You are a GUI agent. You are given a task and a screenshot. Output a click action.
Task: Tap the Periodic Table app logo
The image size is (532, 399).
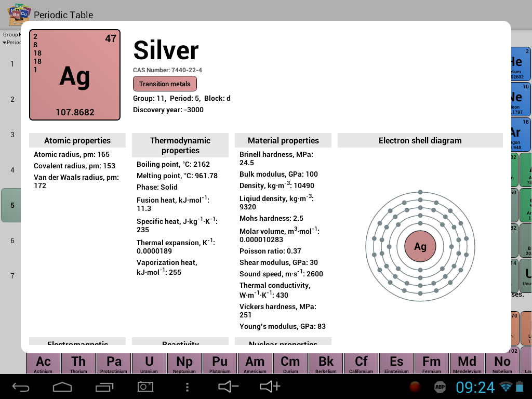19,14
